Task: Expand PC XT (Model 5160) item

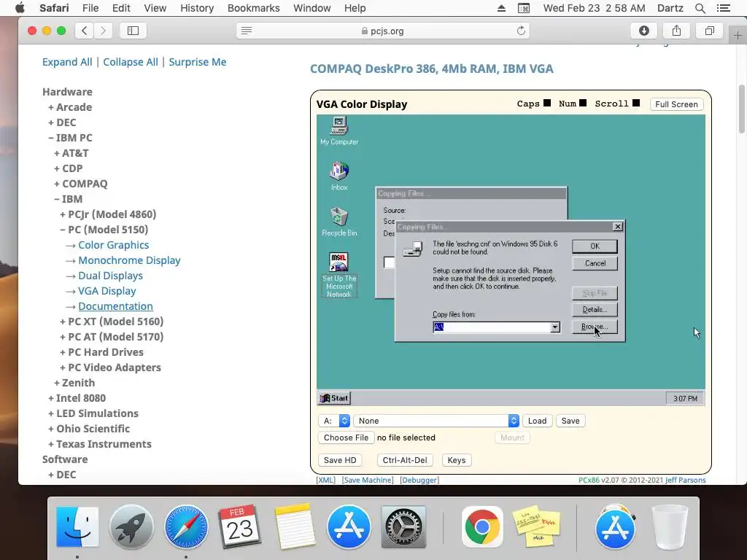Action: (x=112, y=322)
